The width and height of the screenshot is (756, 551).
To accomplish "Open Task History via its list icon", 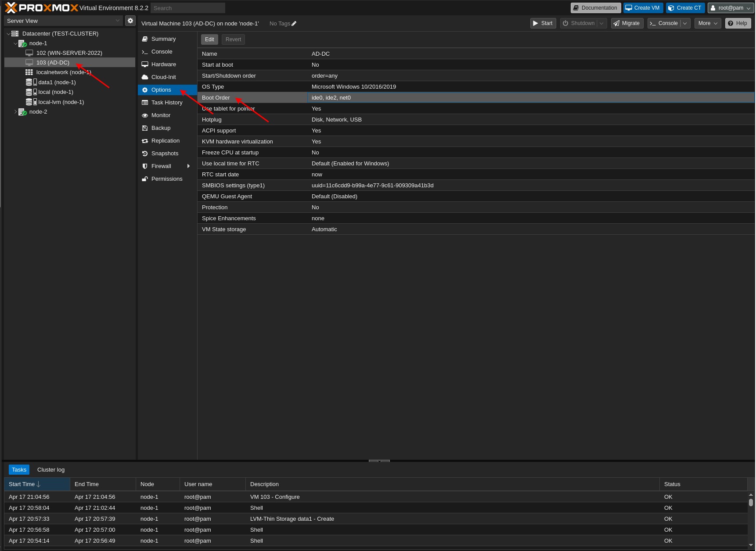I will click(x=145, y=102).
